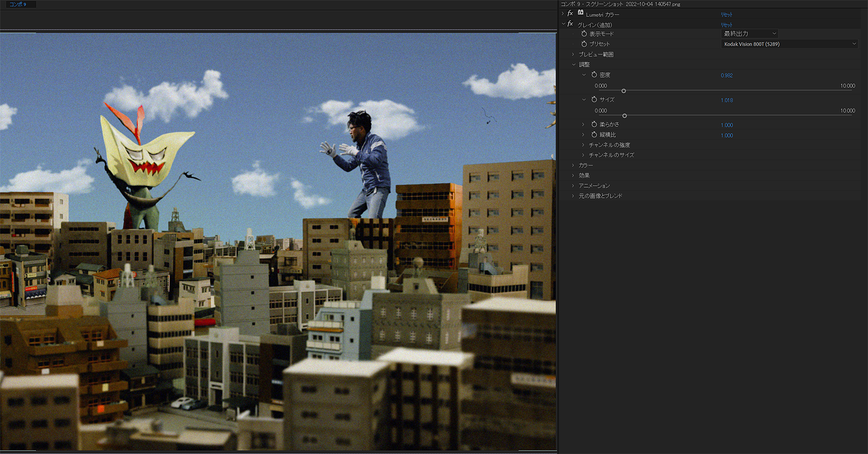The width and height of the screenshot is (868, 454).
Task: Collapse the 調整 section
Action: tap(573, 65)
